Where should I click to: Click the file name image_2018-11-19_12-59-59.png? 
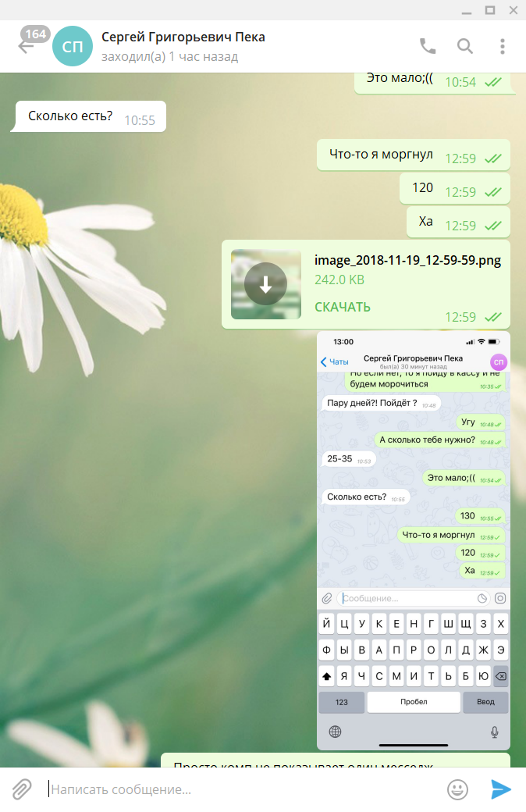[x=407, y=261]
